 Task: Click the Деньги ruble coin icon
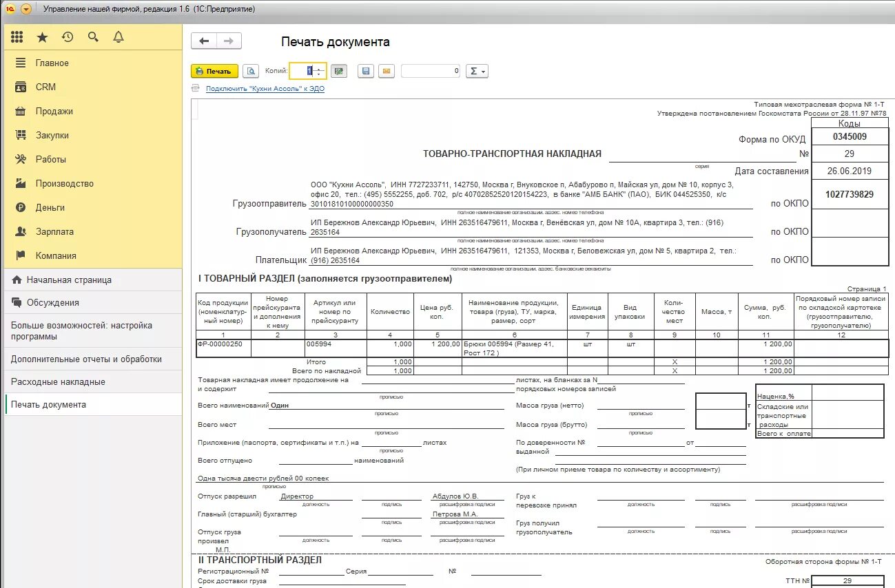tap(21, 207)
